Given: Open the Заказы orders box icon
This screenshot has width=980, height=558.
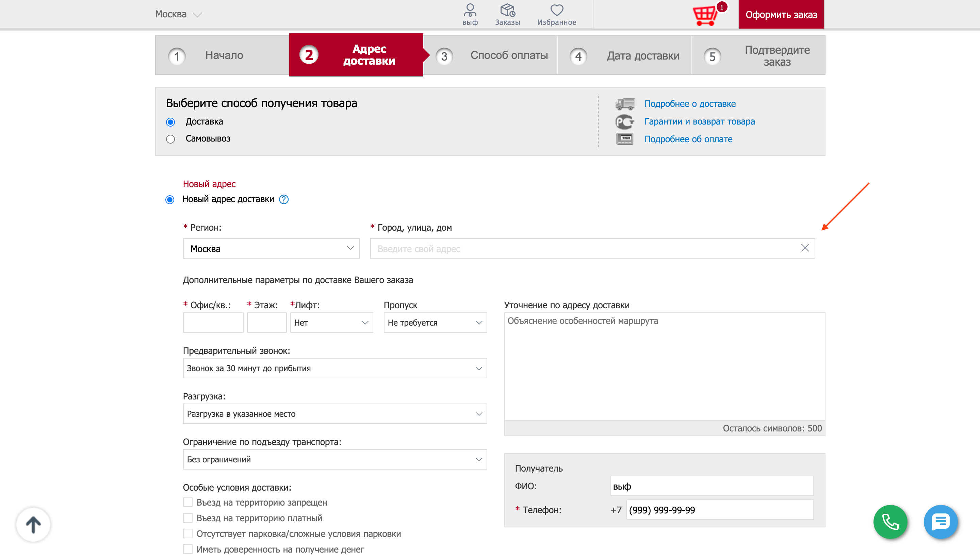Looking at the screenshot, I should 507,14.
